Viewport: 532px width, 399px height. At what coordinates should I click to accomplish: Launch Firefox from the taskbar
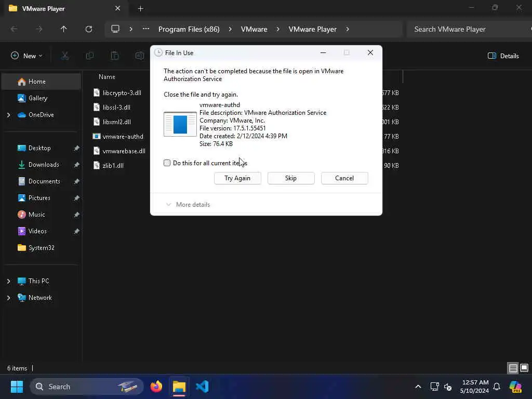pos(156,387)
